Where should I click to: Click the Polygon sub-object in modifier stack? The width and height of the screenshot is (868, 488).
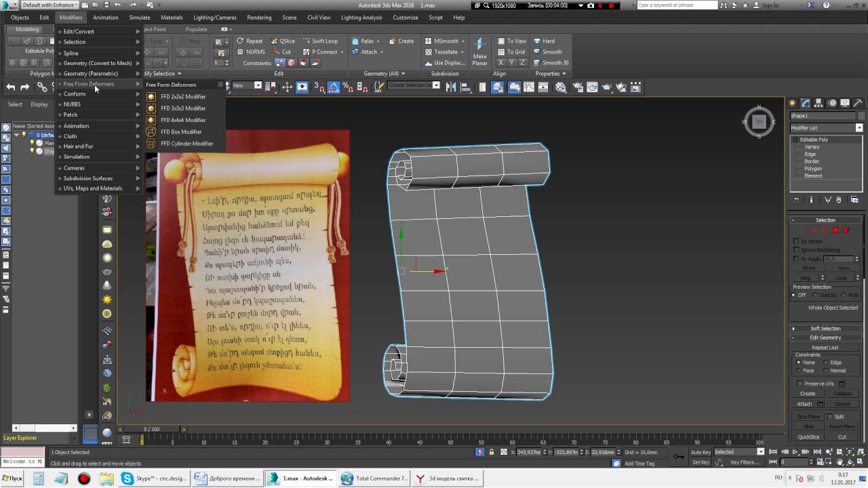point(812,169)
